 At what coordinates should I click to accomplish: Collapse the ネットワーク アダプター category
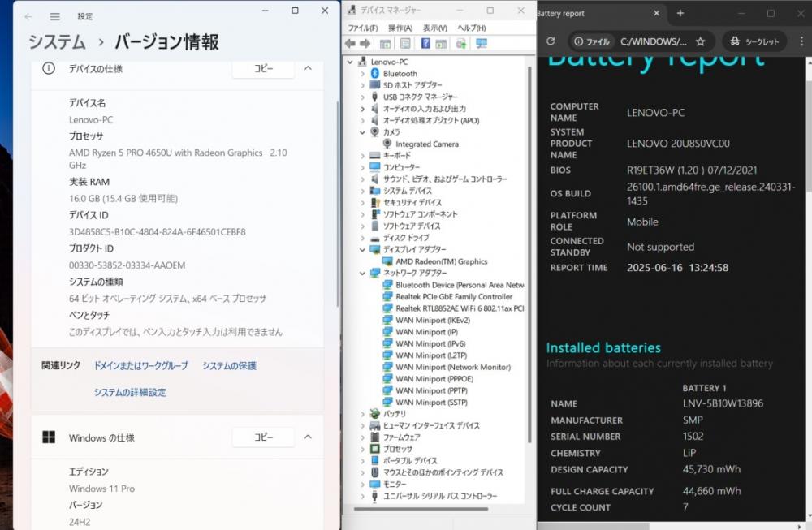[362, 274]
